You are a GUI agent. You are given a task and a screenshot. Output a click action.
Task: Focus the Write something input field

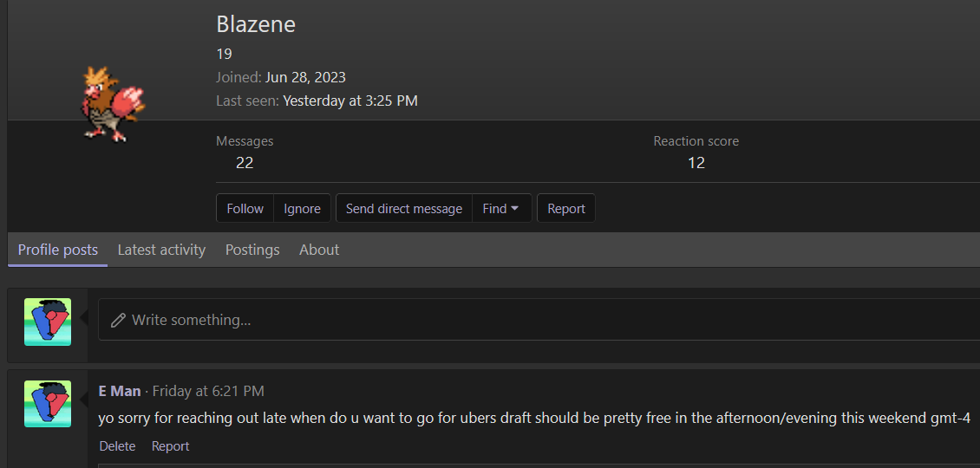[x=539, y=319]
